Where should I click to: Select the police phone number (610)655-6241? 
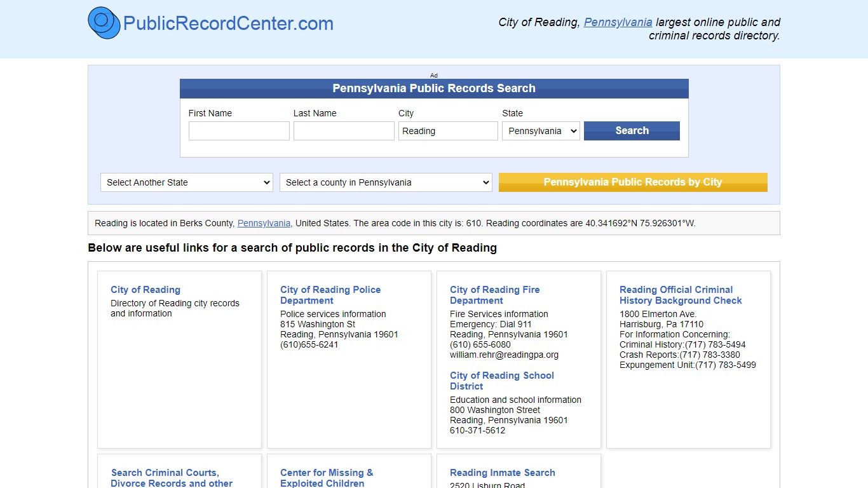coord(309,344)
